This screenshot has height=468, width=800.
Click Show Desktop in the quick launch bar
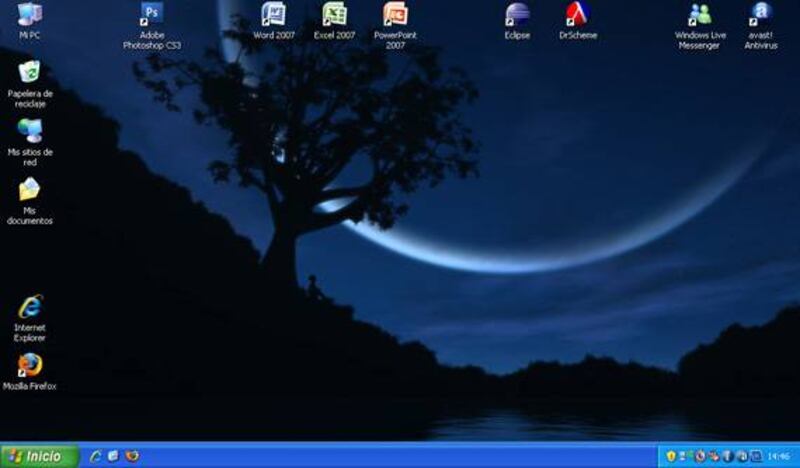click(113, 456)
